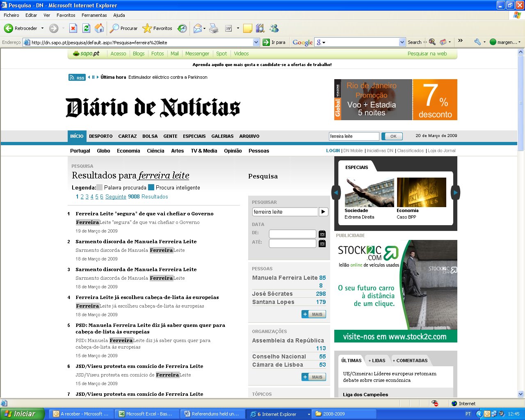
Task: Open the Favoritos menu in menu bar
Action: point(66,15)
